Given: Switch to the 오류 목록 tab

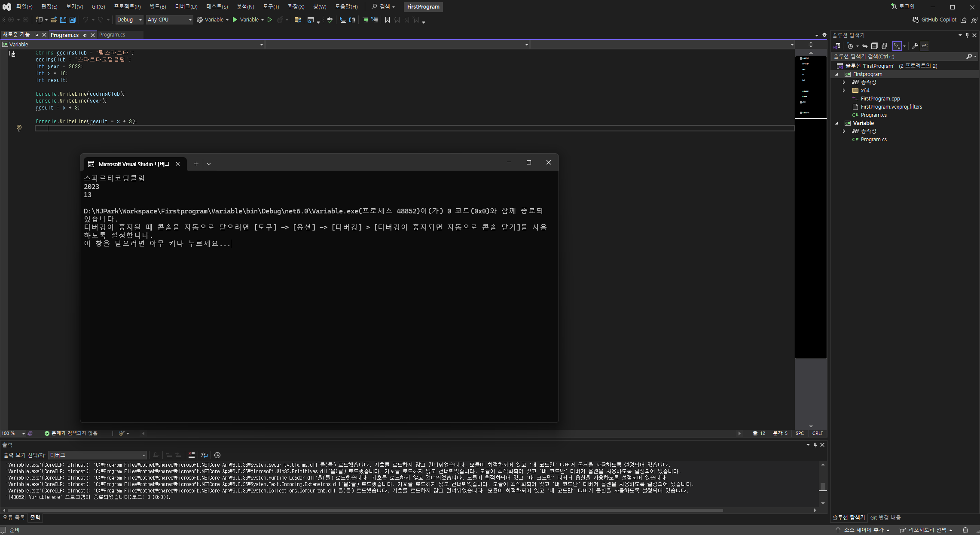Looking at the screenshot, I should point(14,518).
